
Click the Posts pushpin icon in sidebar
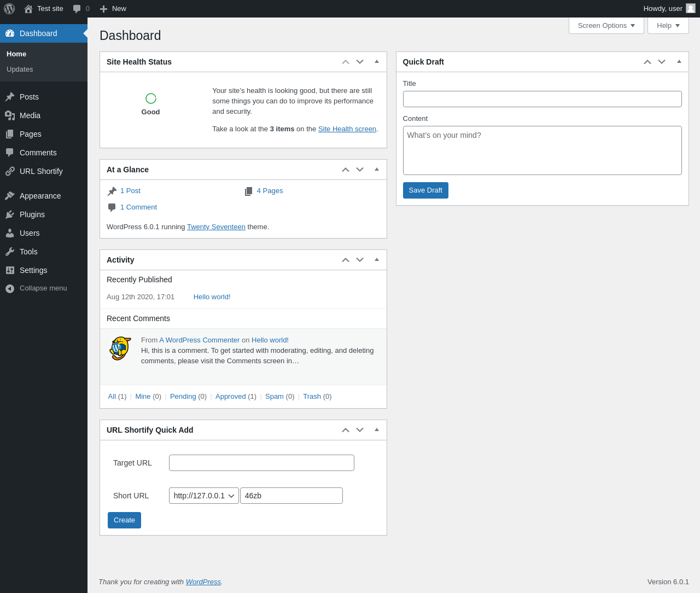point(10,97)
